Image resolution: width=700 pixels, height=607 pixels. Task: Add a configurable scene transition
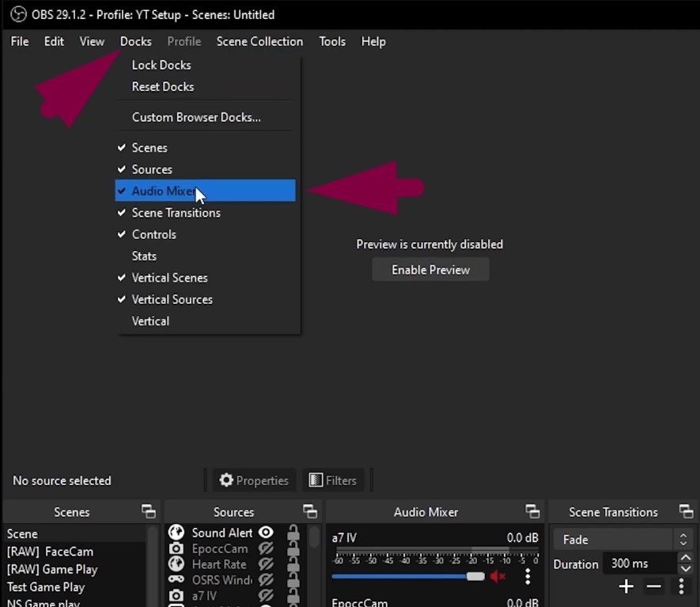coord(626,586)
